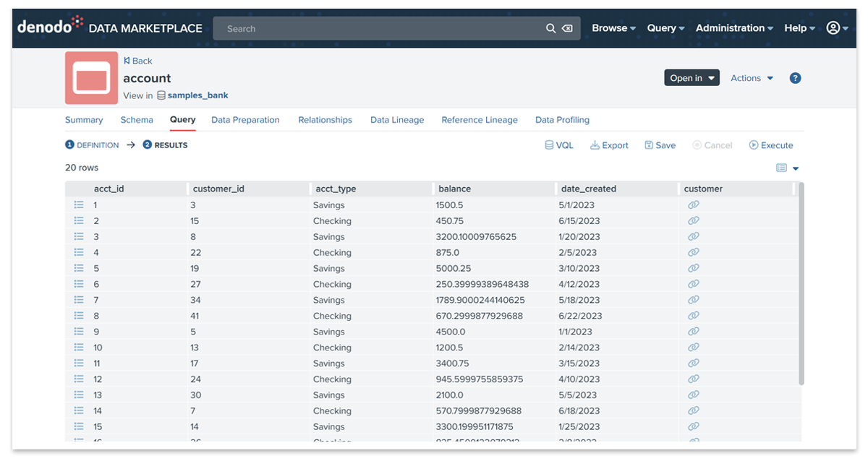Open the samples_bank database link
Screen dimensions: 868x461
click(x=197, y=95)
